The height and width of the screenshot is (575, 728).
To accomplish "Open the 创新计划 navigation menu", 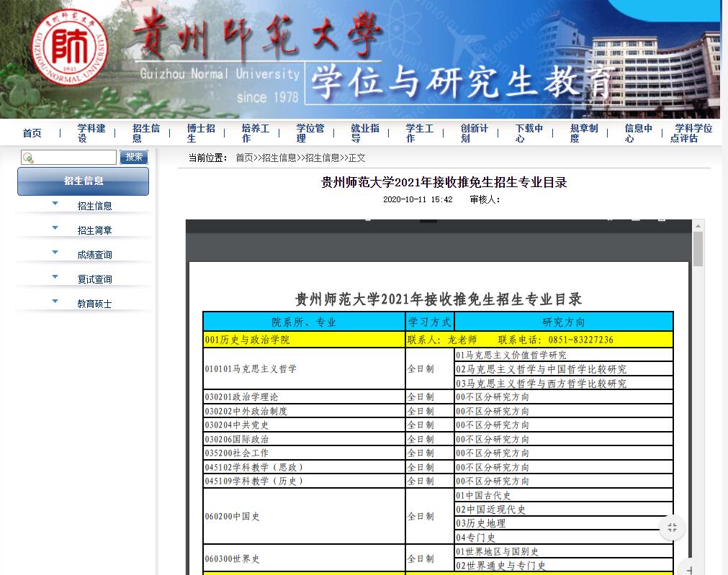I will tap(475, 133).
